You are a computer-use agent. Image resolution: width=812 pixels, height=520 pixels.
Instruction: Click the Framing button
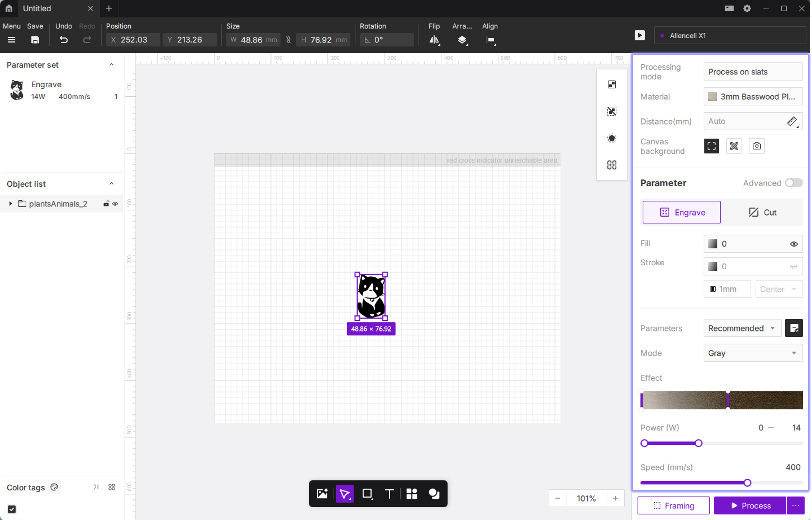673,505
